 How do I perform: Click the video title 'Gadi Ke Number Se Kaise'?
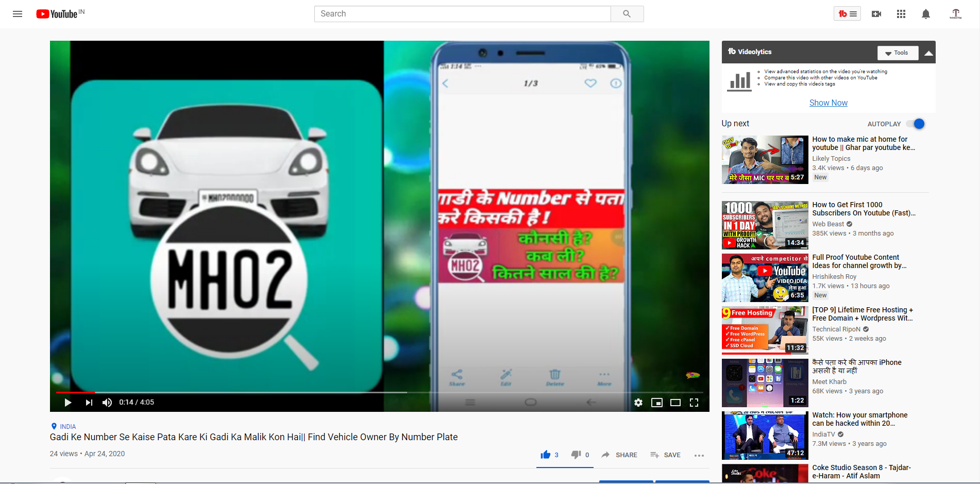point(254,437)
